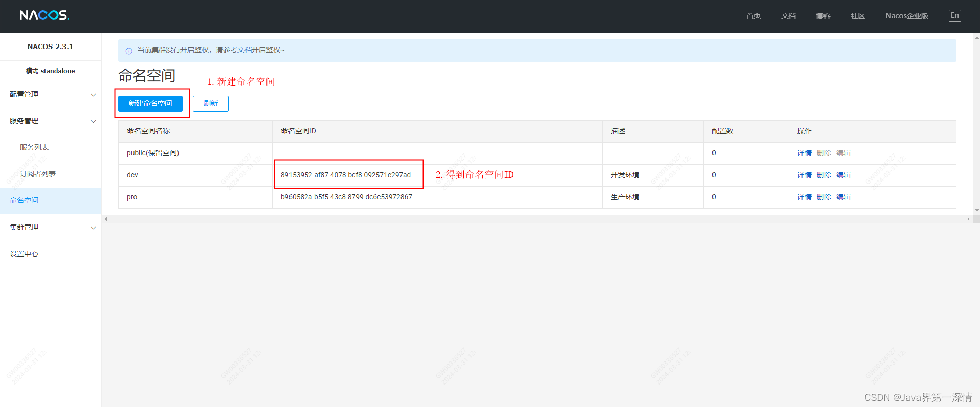This screenshot has height=407, width=980.
Task: Open the 订阅者列表 sidebar item
Action: tap(38, 174)
